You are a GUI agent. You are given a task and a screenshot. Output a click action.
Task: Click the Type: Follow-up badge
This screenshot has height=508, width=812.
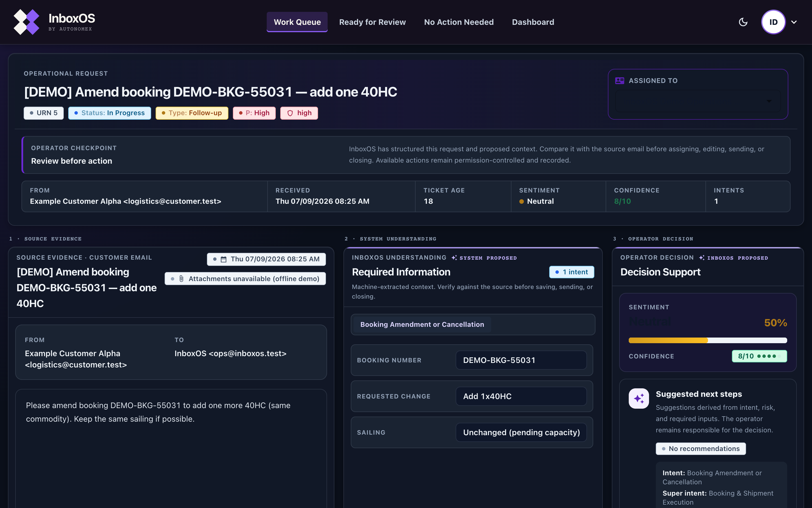192,113
